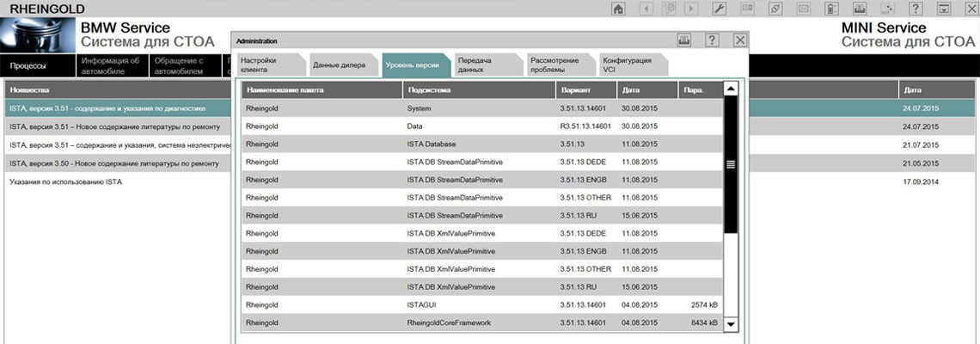Image resolution: width=980 pixels, height=344 pixels.
Task: Click the dual-window display icon
Action: click(747, 9)
